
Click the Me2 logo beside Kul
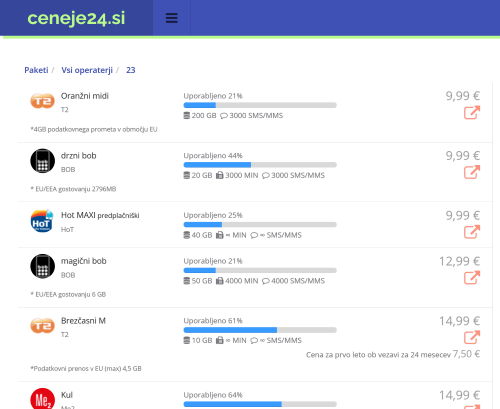pos(43,399)
